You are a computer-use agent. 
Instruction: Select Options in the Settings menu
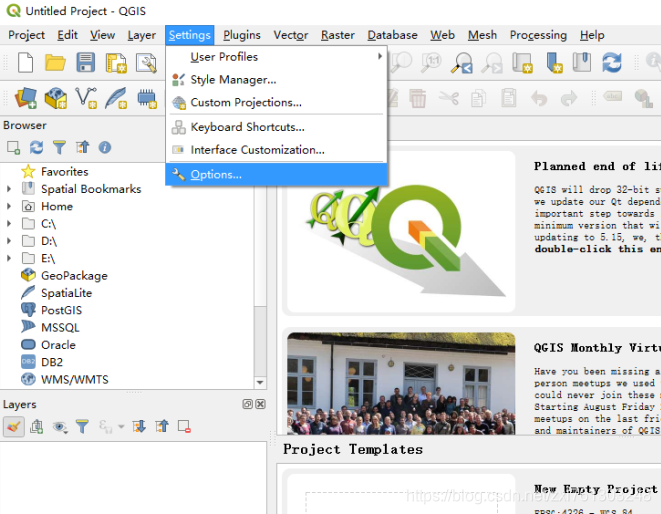(277, 174)
